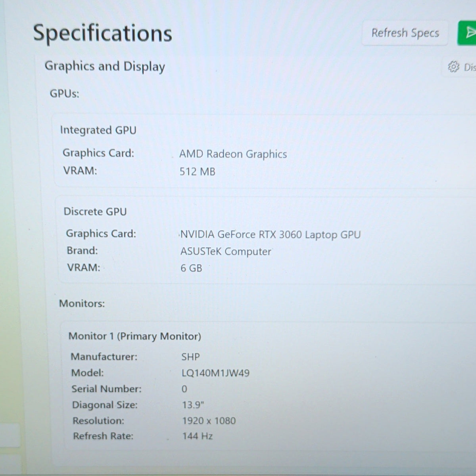This screenshot has width=476, height=476.
Task: Select the serial number value 0
Action: [x=184, y=389]
